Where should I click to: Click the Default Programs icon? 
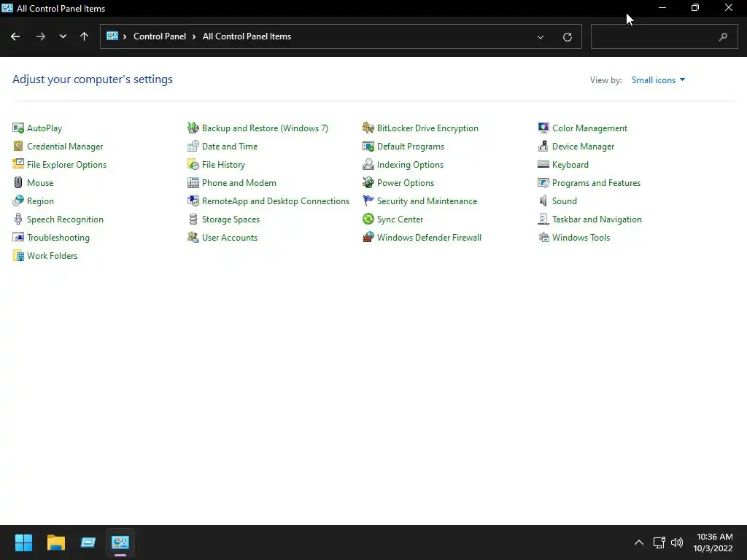[x=368, y=146]
